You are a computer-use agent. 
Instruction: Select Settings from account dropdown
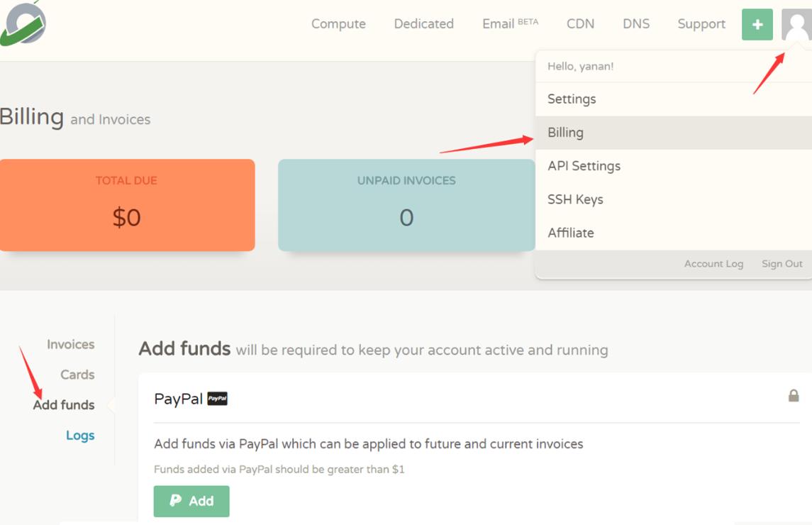572,99
